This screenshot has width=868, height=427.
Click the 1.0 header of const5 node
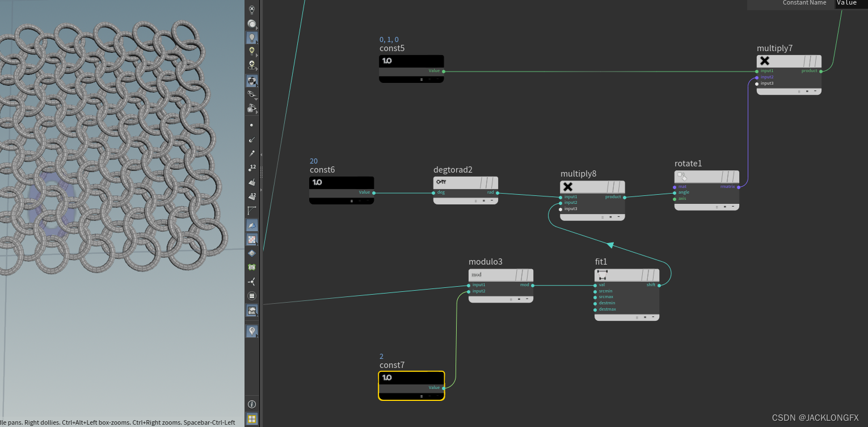coord(411,61)
